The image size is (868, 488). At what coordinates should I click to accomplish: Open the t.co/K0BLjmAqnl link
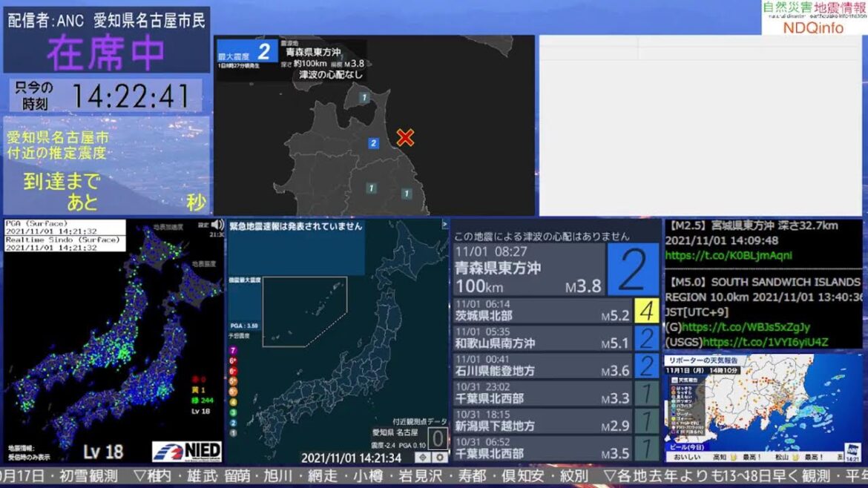(x=729, y=256)
